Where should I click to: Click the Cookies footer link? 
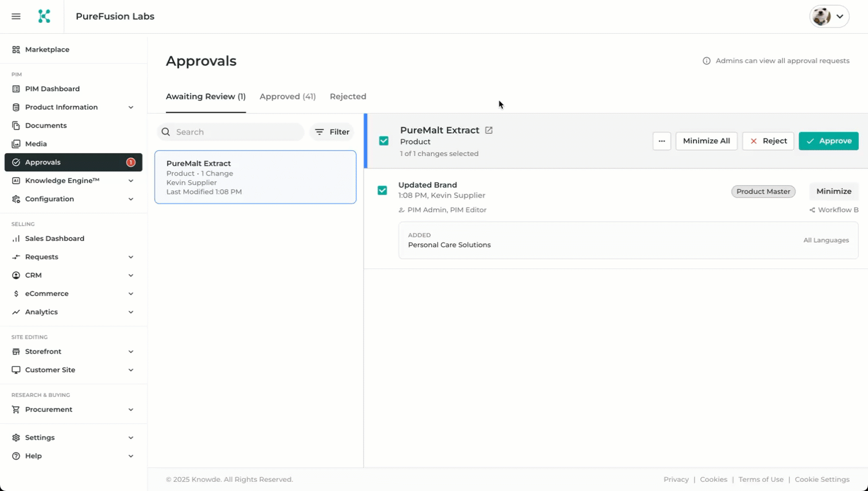point(714,480)
